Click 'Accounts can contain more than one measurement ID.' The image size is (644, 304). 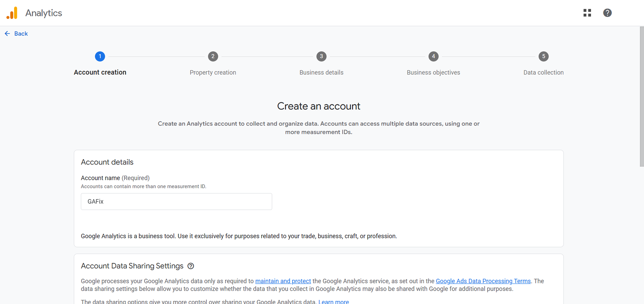coord(143,186)
